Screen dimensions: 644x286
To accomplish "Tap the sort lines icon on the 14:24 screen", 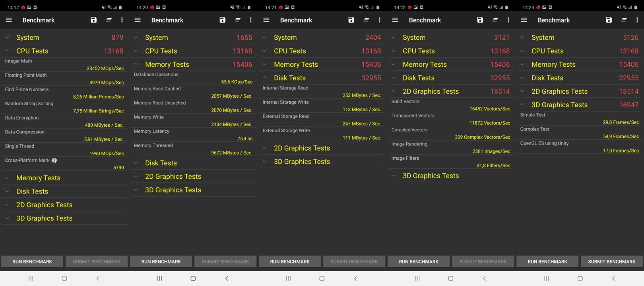I will pos(624,20).
